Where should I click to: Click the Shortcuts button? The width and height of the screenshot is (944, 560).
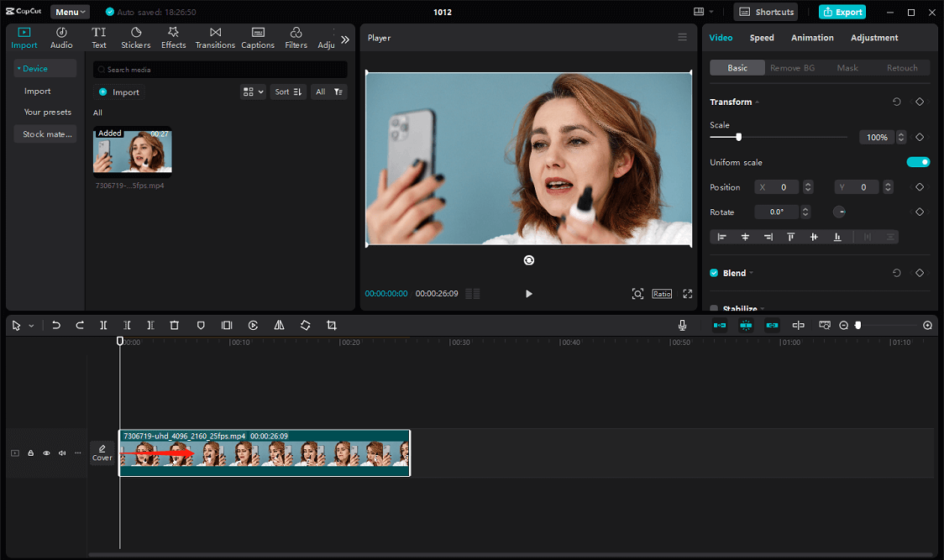[x=767, y=12]
